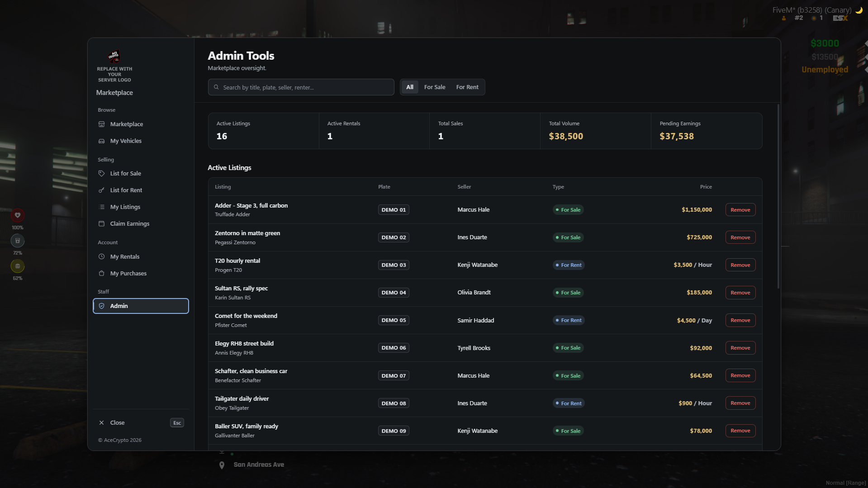The width and height of the screenshot is (868, 488).
Task: Click seller Samir Haddad
Action: point(475,320)
